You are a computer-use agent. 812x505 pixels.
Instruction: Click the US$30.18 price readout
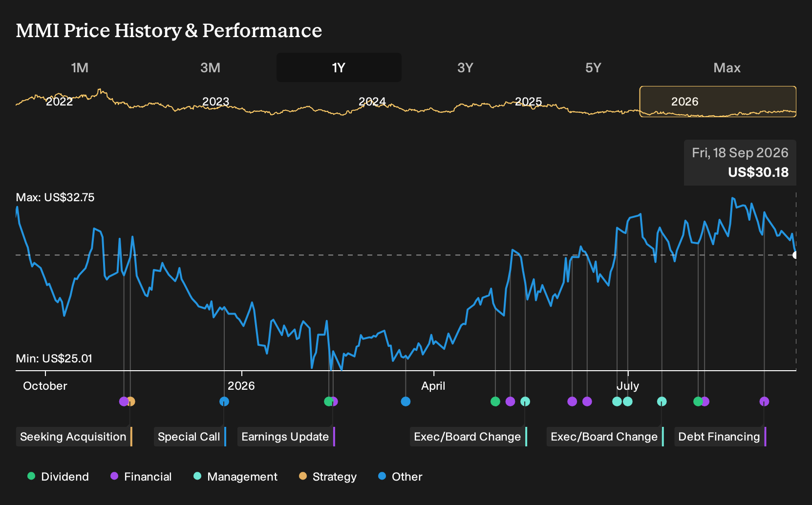coord(758,172)
